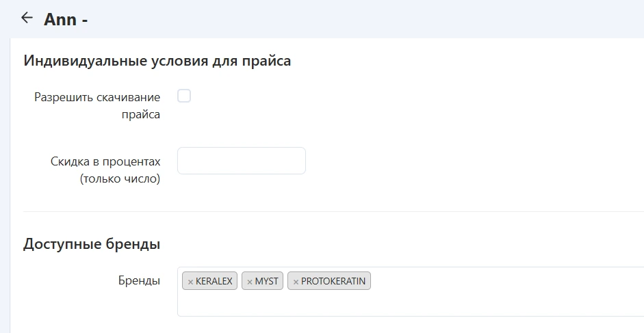Image resolution: width=644 pixels, height=333 pixels.
Task: Focus the discount percentage input field
Action: pos(241,161)
